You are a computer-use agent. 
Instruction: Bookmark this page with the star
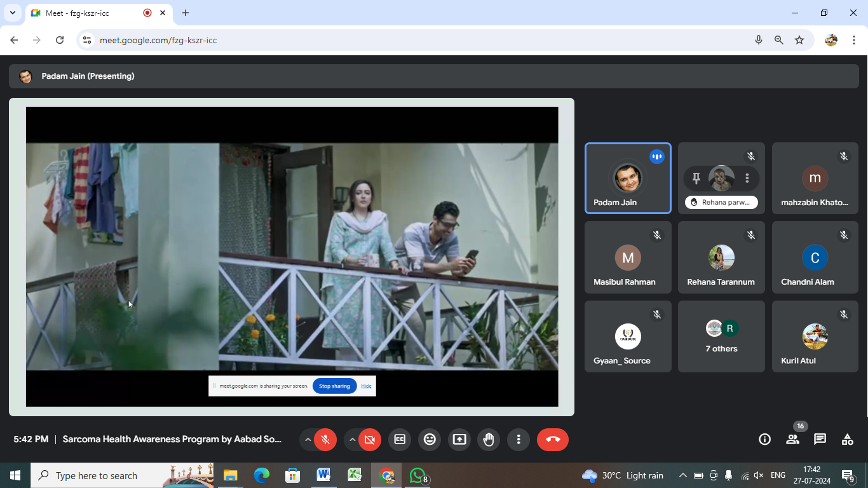coord(799,40)
